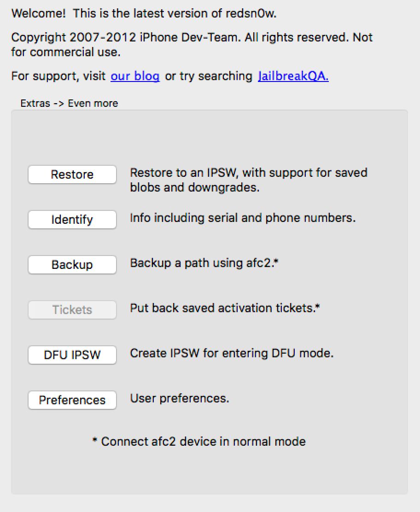This screenshot has height=512, width=420.
Task: Select the DFU IPSW button
Action: tap(72, 355)
